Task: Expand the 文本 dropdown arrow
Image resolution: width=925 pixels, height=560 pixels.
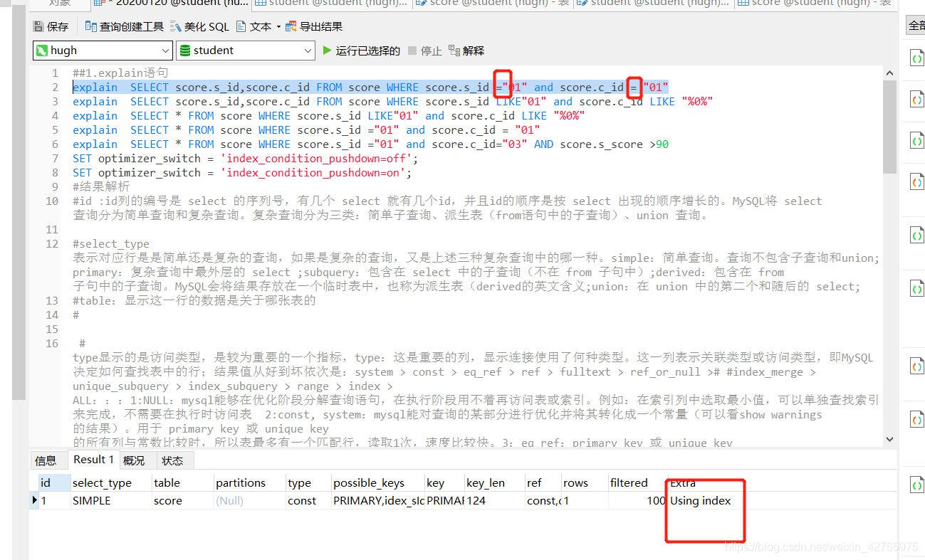Action: 278,27
